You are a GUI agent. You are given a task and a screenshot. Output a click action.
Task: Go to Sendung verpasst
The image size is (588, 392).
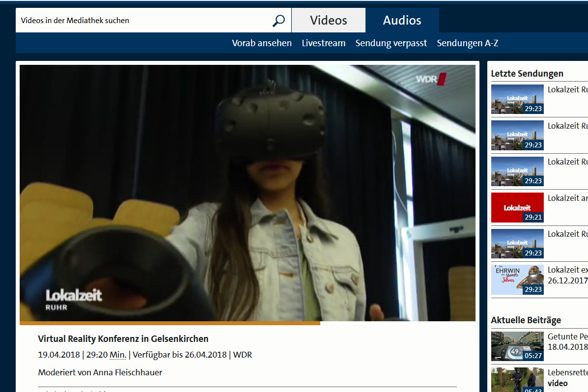[x=391, y=43]
